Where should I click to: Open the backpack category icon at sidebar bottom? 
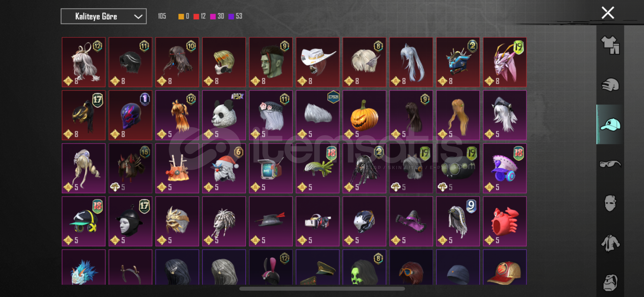pos(610,282)
